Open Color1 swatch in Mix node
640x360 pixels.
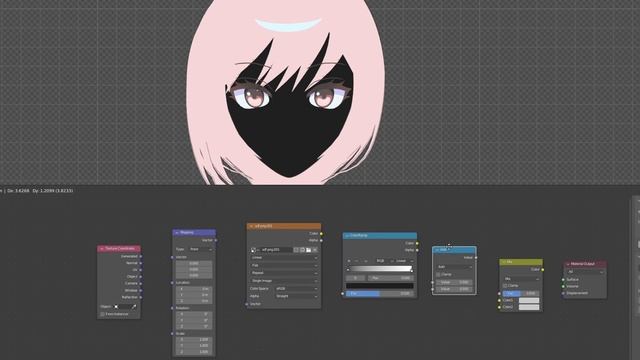529,300
